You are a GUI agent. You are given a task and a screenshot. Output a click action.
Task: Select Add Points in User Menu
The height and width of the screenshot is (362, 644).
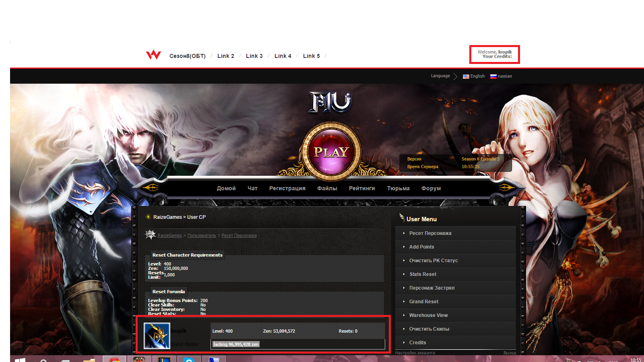click(x=421, y=247)
